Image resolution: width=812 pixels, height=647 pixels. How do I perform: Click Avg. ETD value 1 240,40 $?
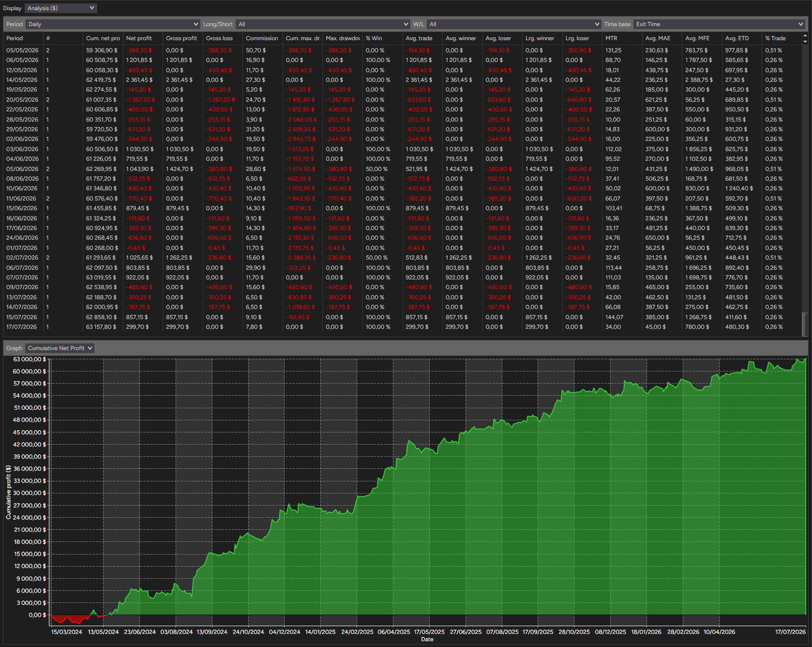(739, 188)
